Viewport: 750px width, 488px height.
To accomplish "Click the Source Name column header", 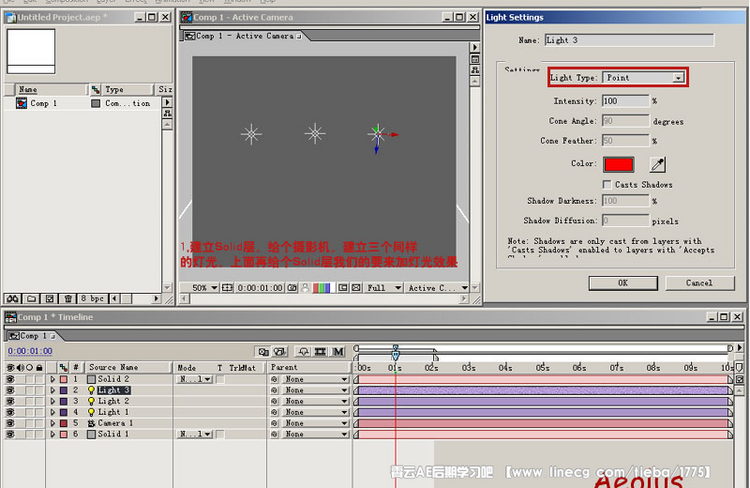I will pyautogui.click(x=128, y=367).
